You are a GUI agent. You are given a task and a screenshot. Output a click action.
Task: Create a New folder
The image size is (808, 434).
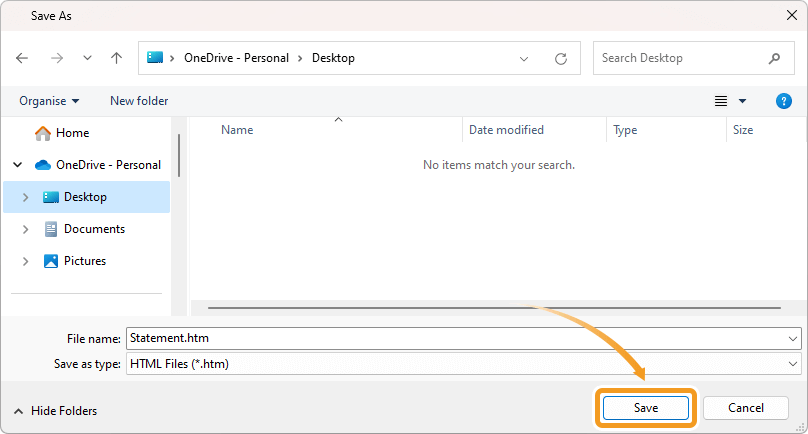139,101
